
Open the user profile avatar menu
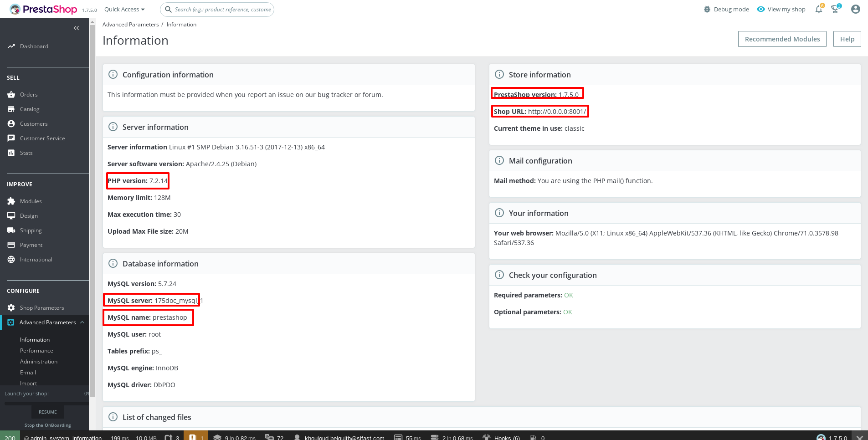pyautogui.click(x=856, y=9)
